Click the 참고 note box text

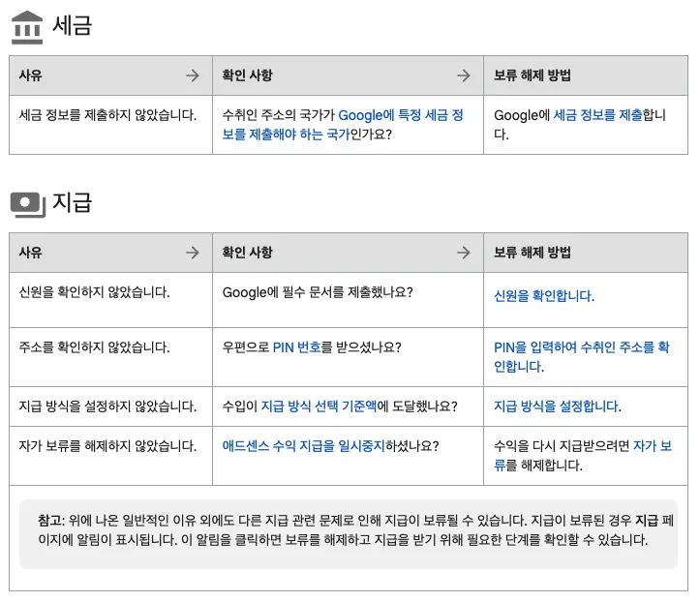pyautogui.click(x=349, y=530)
